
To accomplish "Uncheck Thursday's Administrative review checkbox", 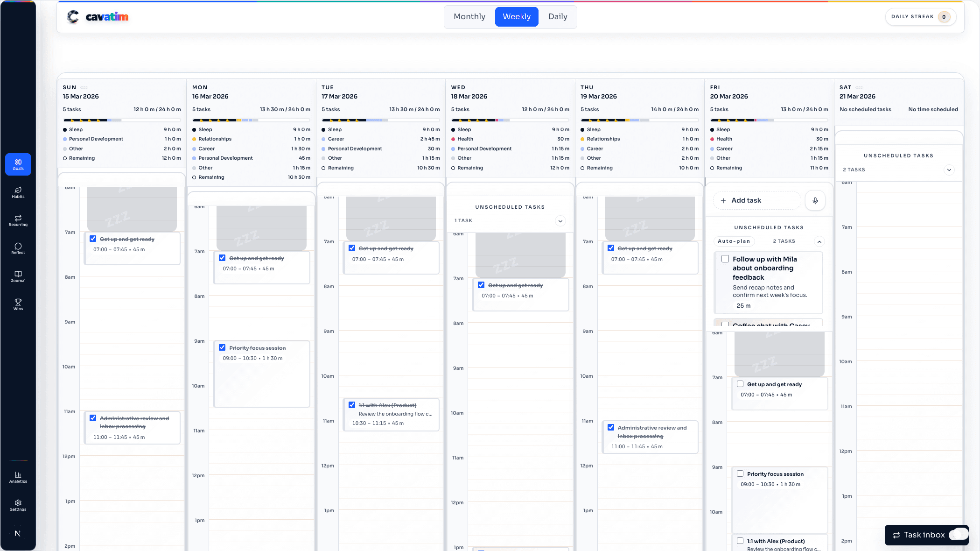I will [x=611, y=427].
